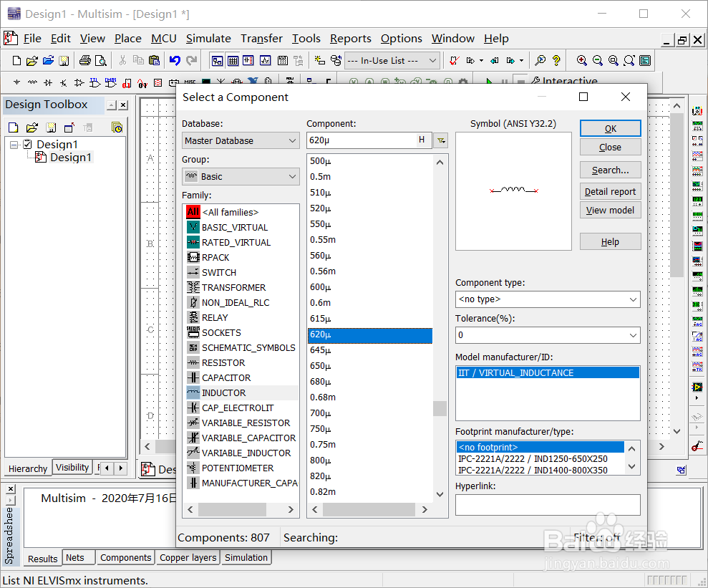708x588 pixels.
Task: Open the Options menu
Action: point(401,39)
